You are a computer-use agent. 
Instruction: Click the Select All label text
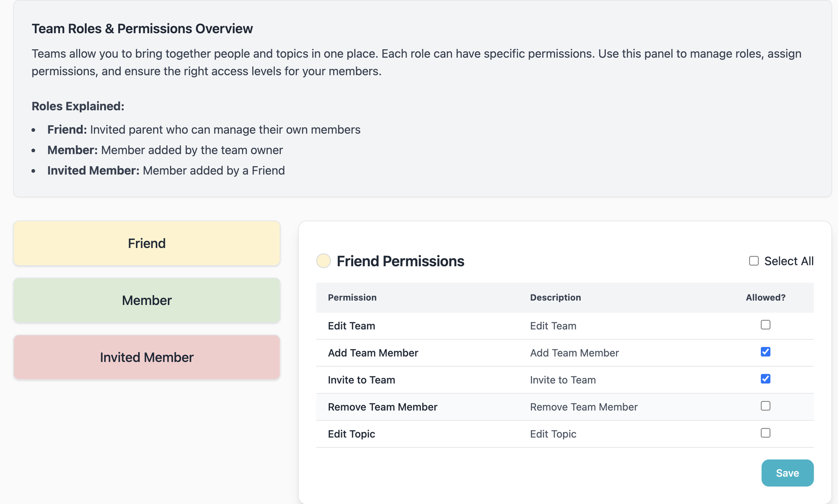[x=789, y=261]
